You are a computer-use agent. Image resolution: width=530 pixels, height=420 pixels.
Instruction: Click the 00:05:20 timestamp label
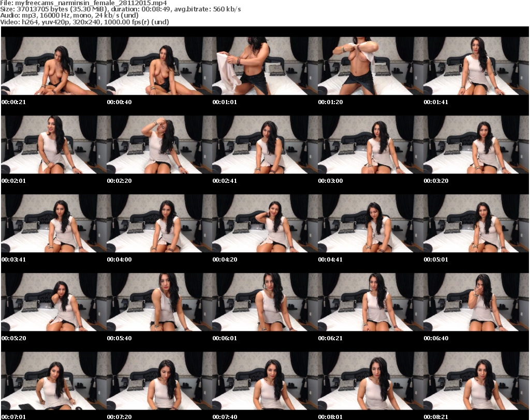pyautogui.click(x=13, y=338)
